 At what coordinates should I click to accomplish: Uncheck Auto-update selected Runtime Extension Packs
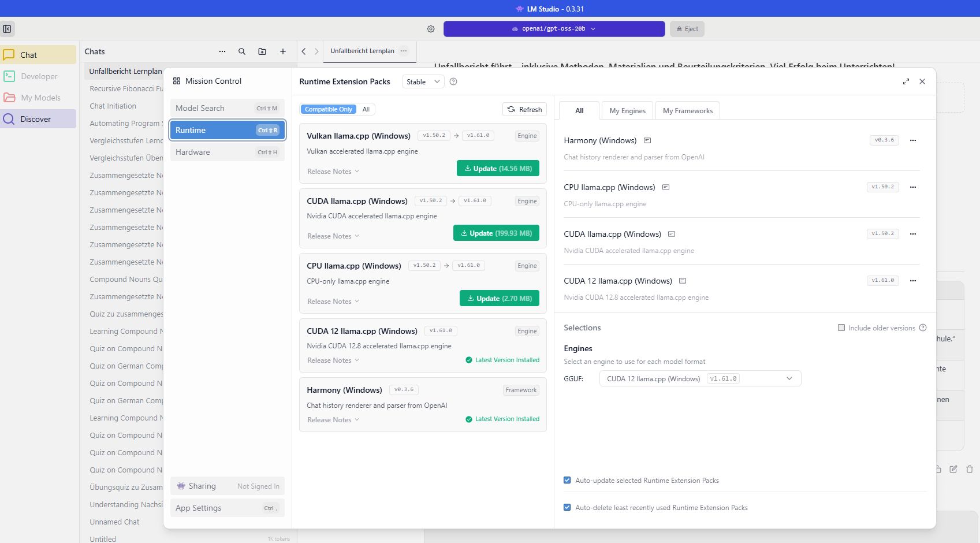point(567,480)
